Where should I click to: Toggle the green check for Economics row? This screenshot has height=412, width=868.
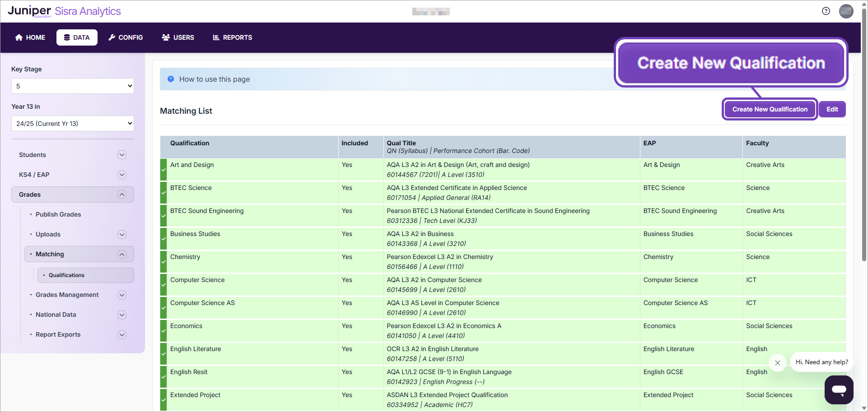163,331
